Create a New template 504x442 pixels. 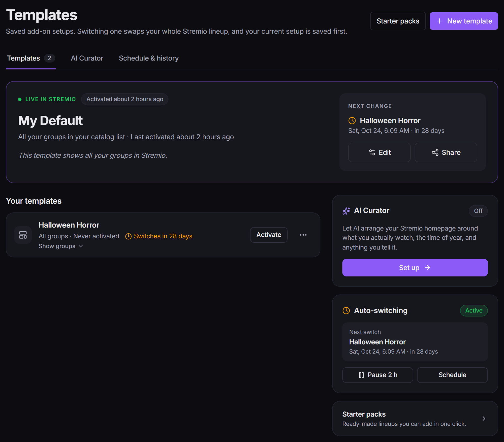coord(464,21)
